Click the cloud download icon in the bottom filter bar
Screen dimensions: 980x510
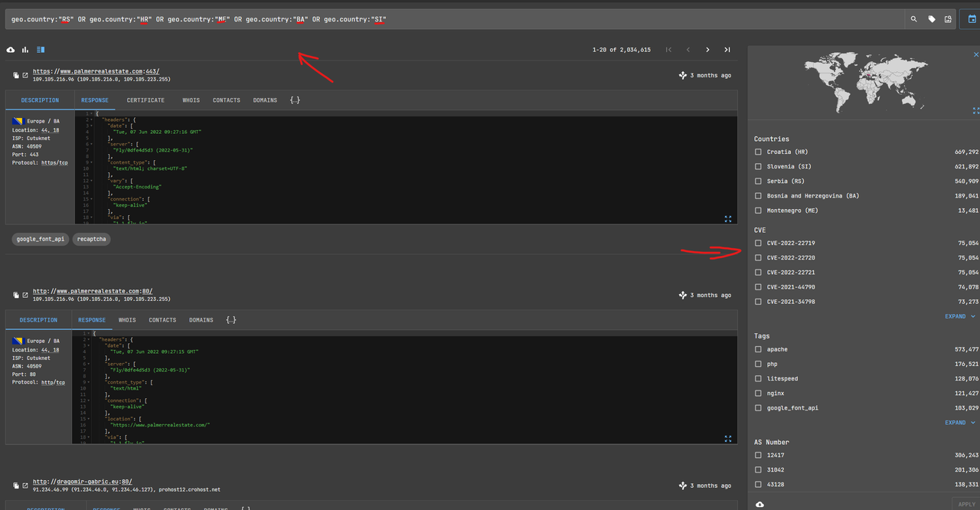(759, 504)
